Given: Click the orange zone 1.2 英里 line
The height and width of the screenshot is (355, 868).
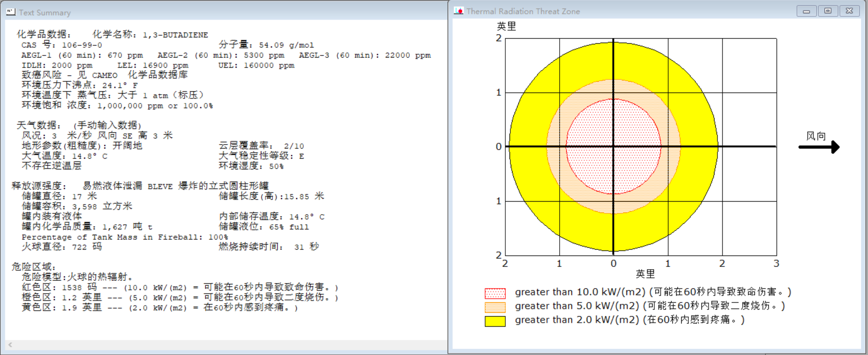Looking at the screenshot, I should coord(180,297).
